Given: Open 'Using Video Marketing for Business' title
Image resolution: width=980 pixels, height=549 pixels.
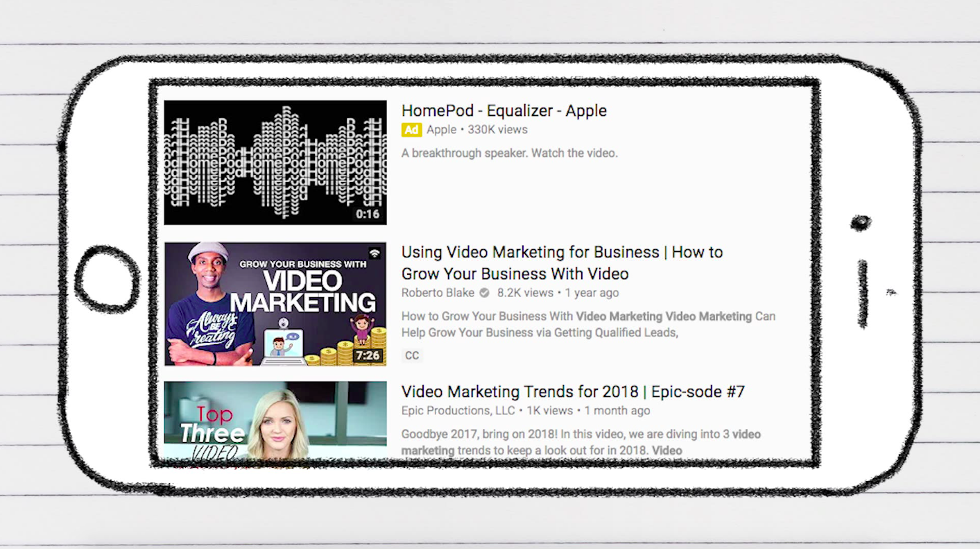Looking at the screenshot, I should click(562, 262).
